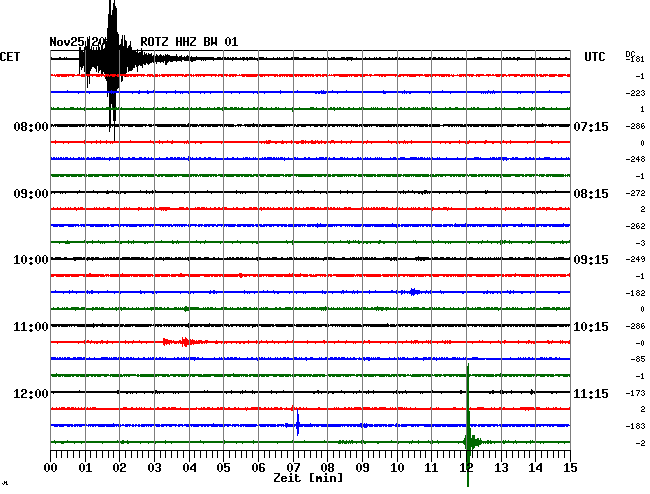Click the 09 minute axis tick label

(x=362, y=467)
